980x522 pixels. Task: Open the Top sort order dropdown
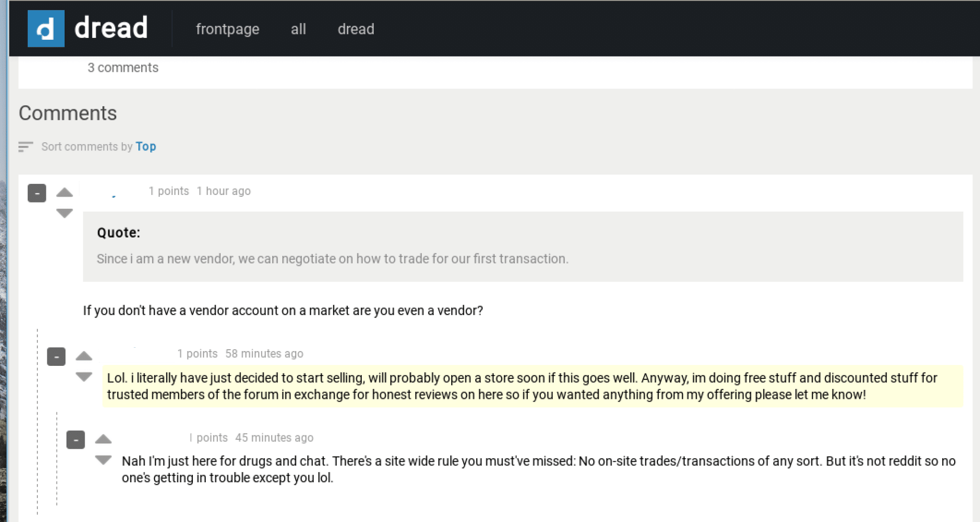(x=145, y=147)
